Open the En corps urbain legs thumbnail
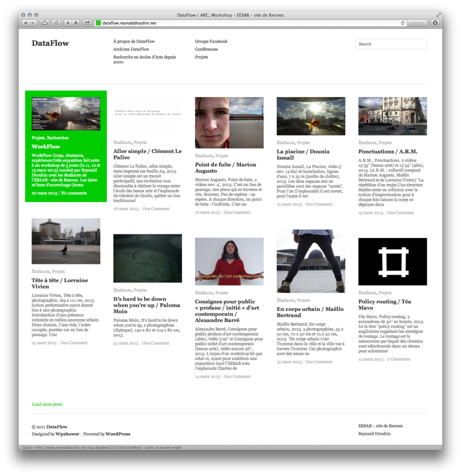This screenshot has height=476, width=461. coord(311,261)
